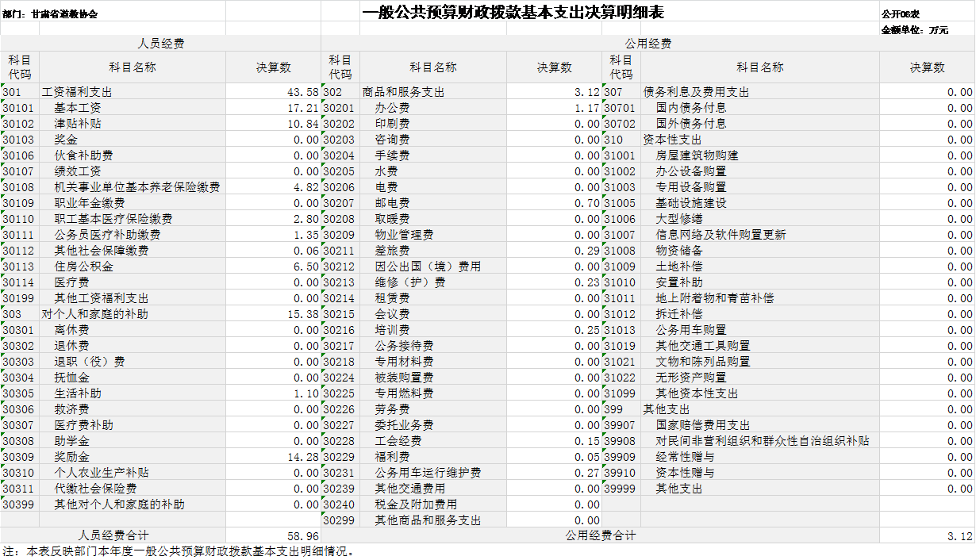Click the 1.10 value cell
The image size is (976, 560).
[x=273, y=393]
